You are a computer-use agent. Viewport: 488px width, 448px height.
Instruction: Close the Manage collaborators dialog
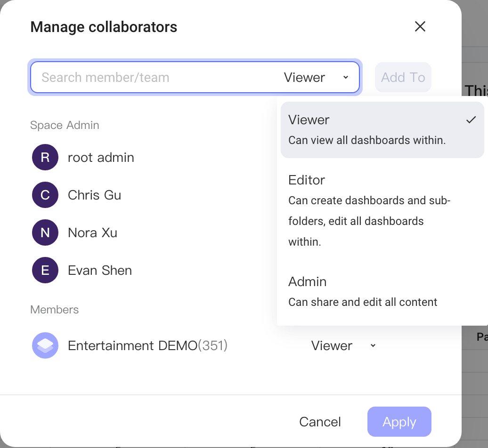(x=420, y=27)
